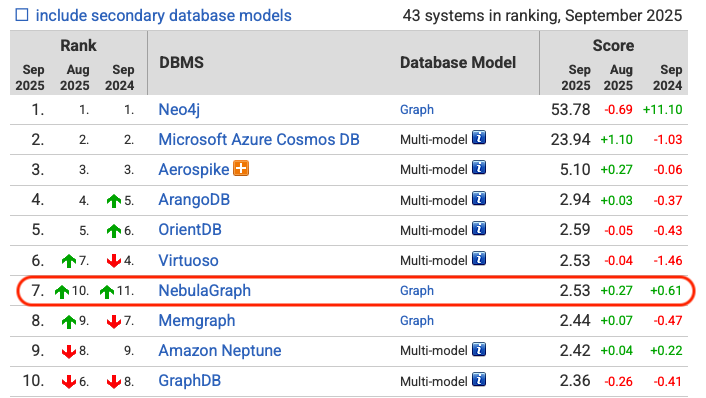The height and width of the screenshot is (398, 706).
Task: Open include secondary database models link
Action: coord(163,16)
